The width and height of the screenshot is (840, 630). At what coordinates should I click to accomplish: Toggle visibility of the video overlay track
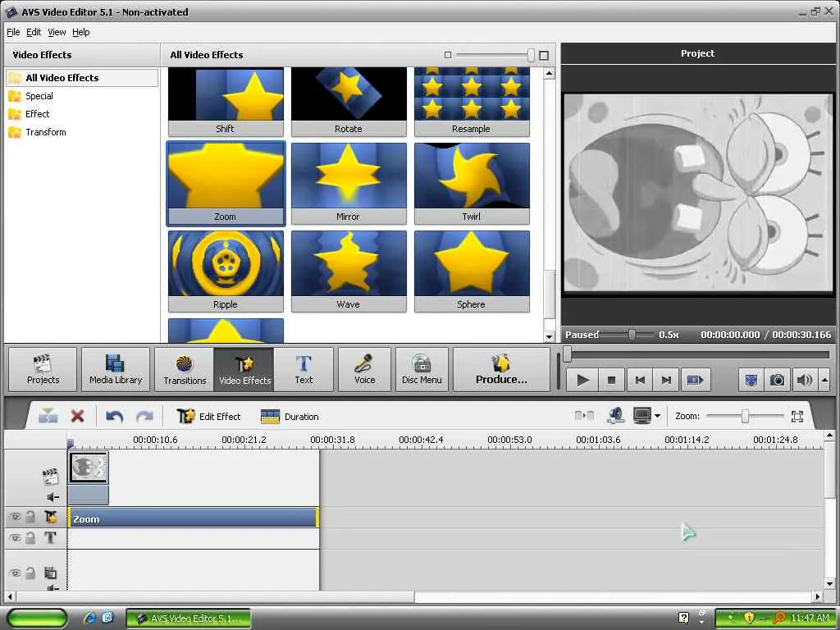point(15,573)
